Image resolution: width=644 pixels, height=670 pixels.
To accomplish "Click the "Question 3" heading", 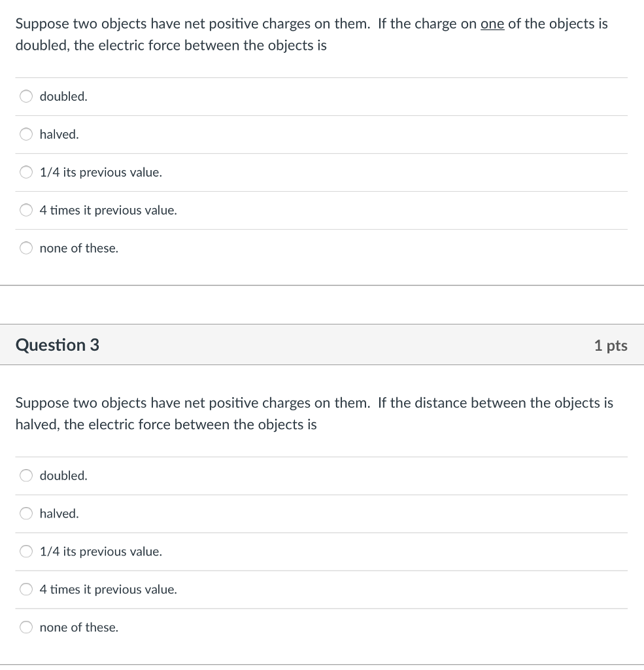I will click(x=58, y=345).
